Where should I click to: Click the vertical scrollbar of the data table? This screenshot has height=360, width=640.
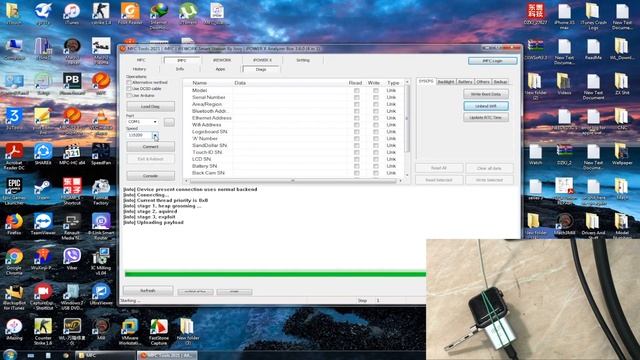(407, 129)
